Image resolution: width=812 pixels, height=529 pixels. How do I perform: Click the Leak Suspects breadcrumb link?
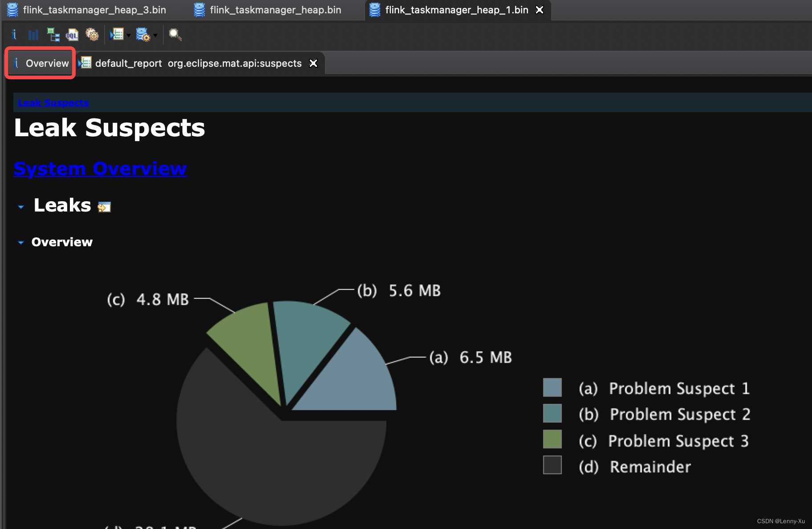pos(53,103)
